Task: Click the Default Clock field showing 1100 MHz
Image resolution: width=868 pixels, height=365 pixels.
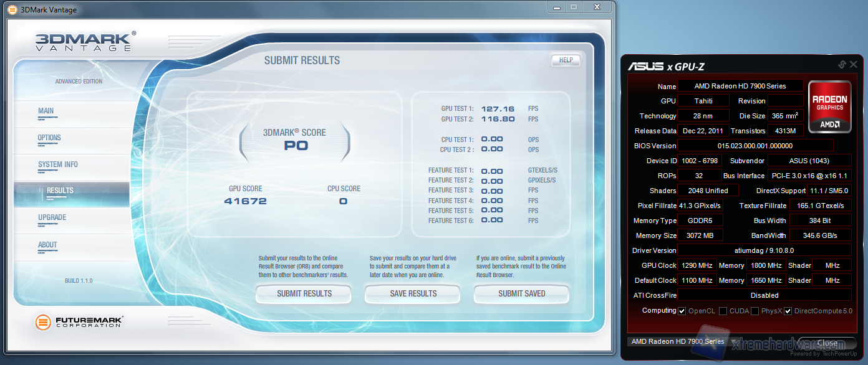Action: [697, 280]
